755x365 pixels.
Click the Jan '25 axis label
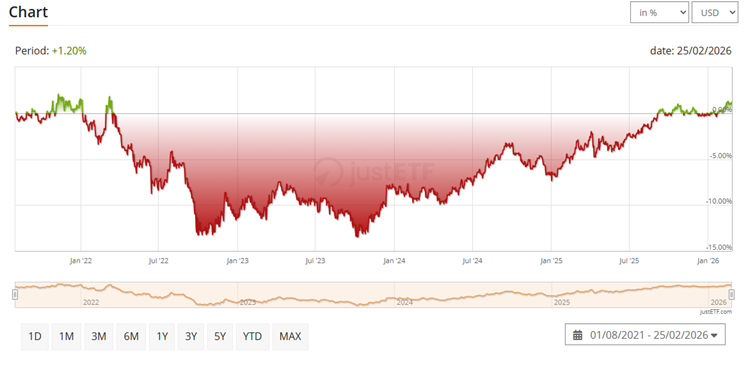(551, 261)
